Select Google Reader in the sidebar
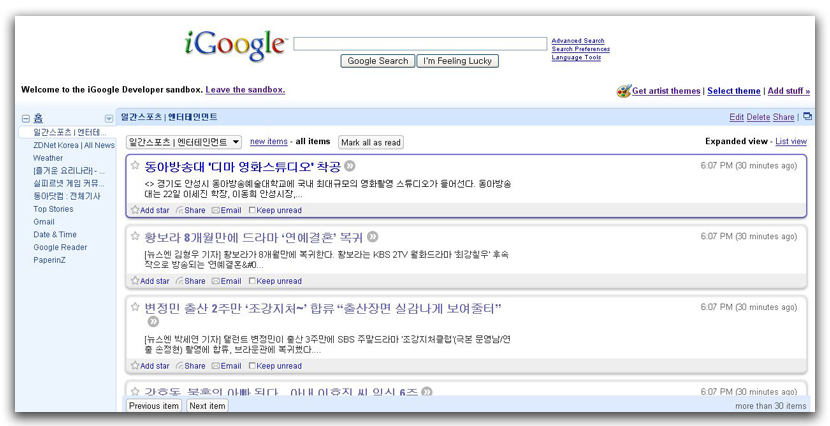 point(60,247)
